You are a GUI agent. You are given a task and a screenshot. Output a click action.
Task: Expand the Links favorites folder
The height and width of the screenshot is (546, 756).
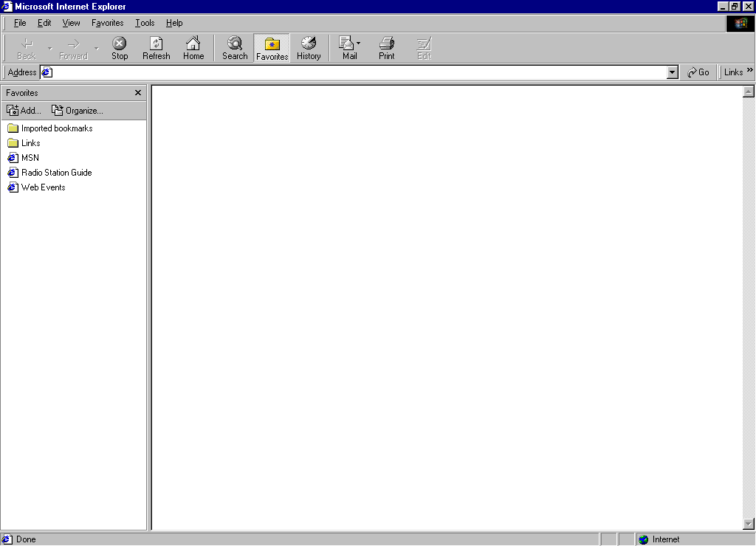(x=24, y=143)
